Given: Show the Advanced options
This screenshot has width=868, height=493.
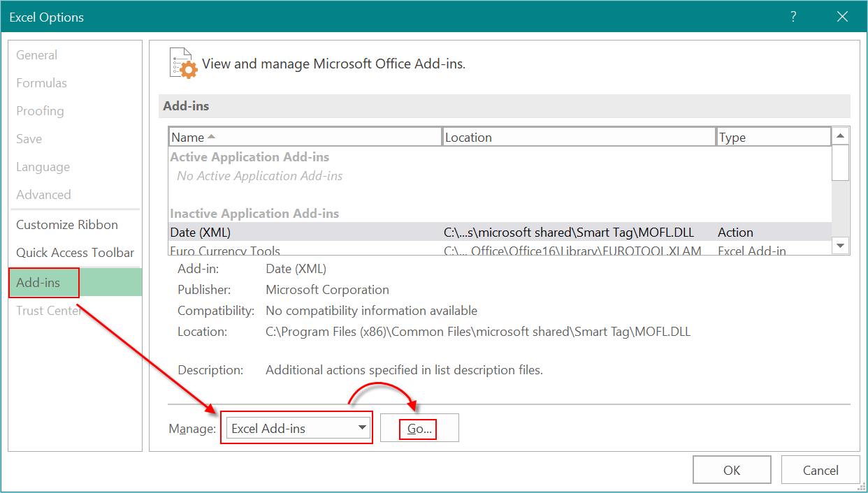Looking at the screenshot, I should pyautogui.click(x=43, y=195).
